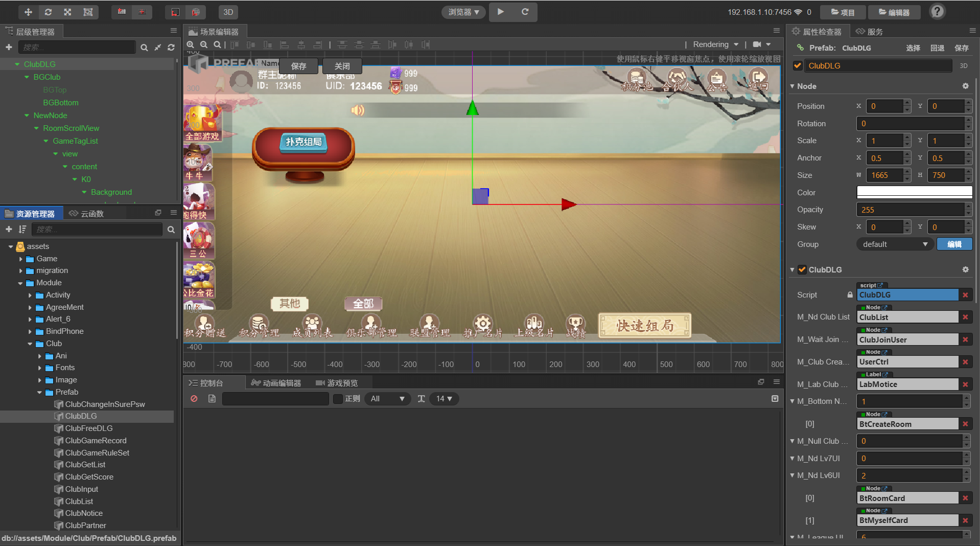Increment the Position X stepper arrow
Image resolution: width=980 pixels, height=546 pixels.
tap(907, 103)
